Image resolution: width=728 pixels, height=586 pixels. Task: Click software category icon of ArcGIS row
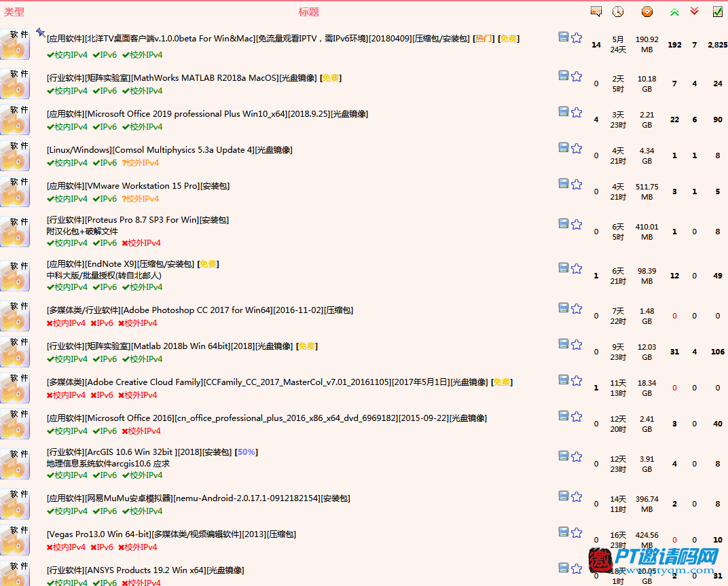pyautogui.click(x=15, y=464)
